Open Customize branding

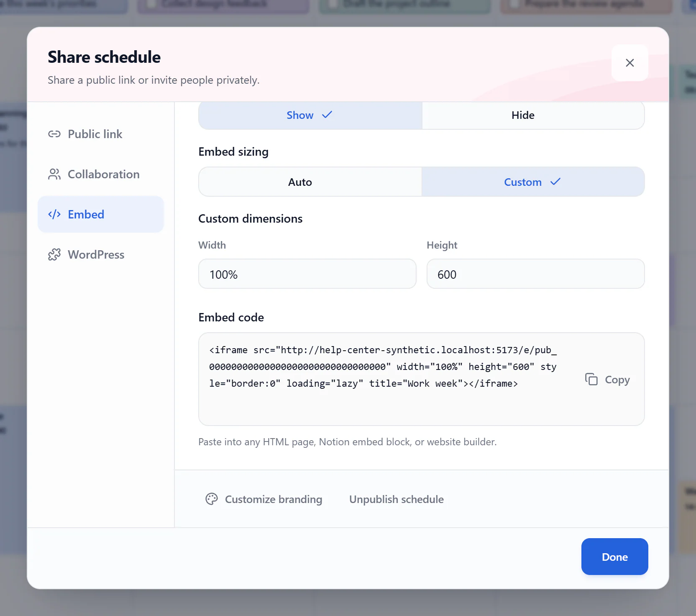[x=264, y=499]
